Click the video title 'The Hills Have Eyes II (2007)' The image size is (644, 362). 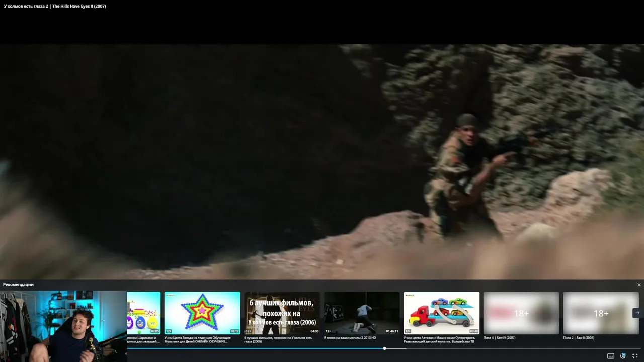click(x=55, y=6)
